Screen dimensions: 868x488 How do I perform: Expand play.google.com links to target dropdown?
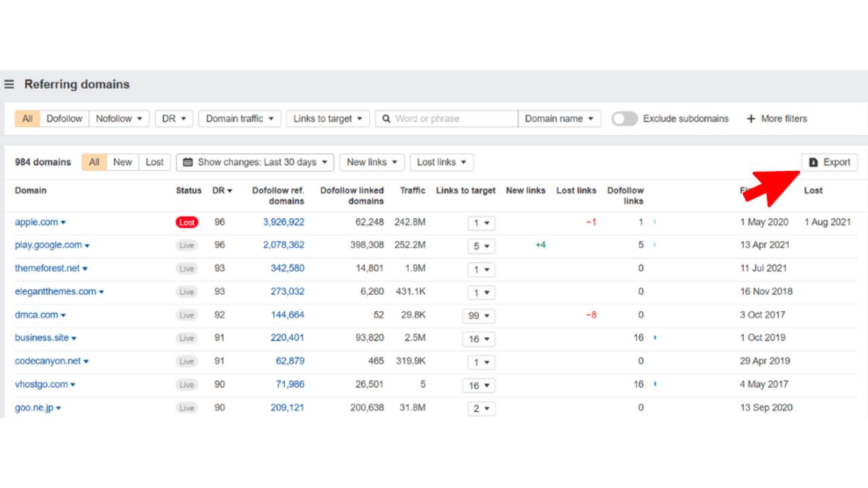tap(481, 246)
